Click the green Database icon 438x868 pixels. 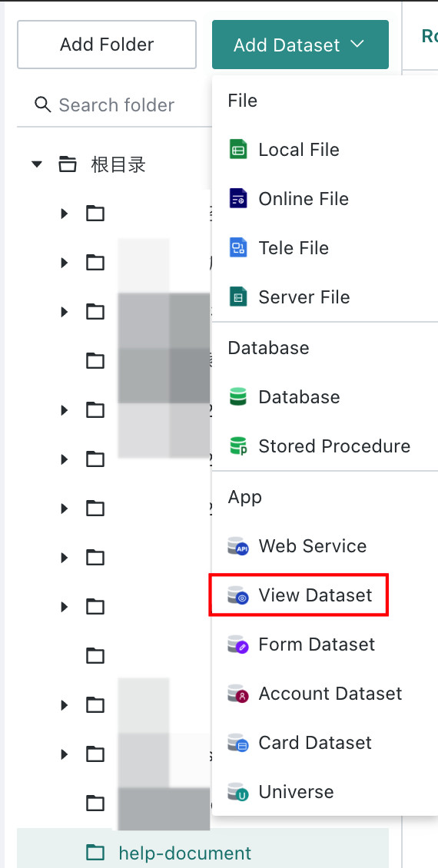(238, 397)
